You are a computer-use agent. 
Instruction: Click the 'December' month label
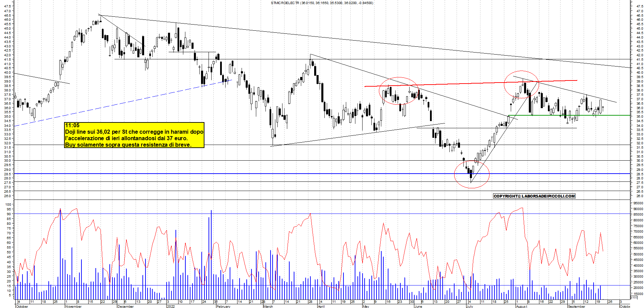coord(125,306)
